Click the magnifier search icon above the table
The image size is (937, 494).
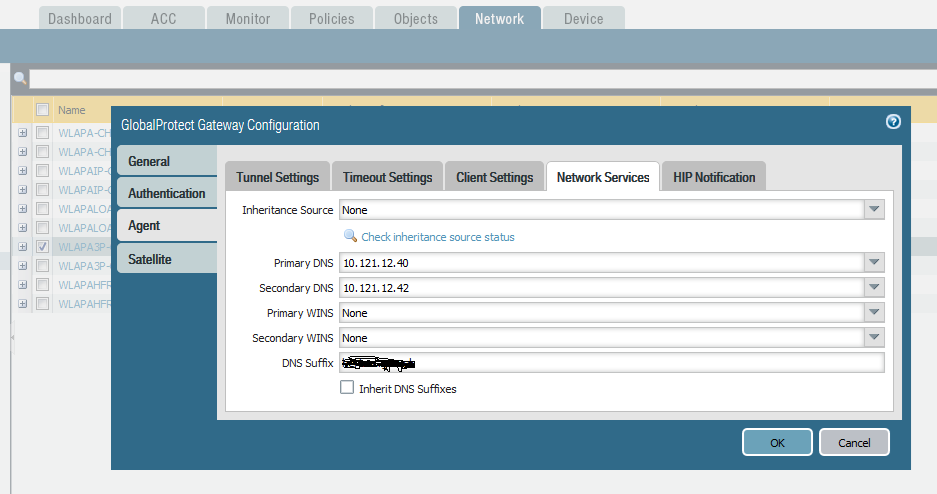(20, 78)
